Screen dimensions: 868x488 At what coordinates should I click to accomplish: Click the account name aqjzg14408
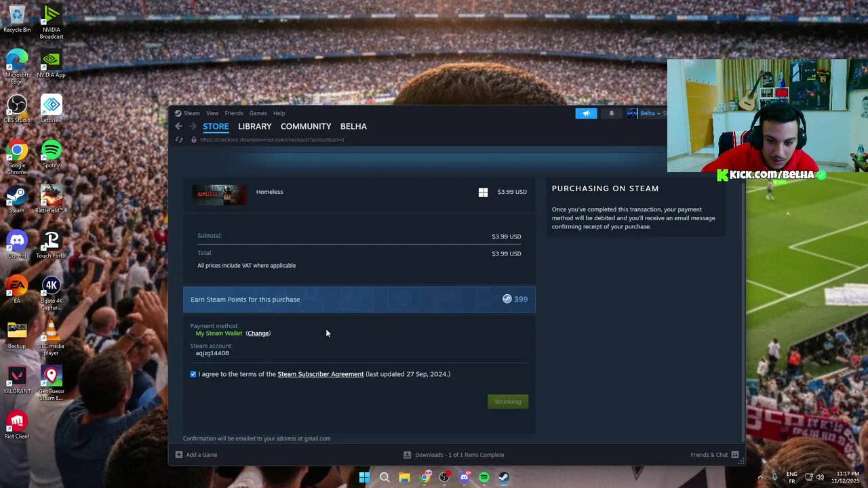click(x=212, y=353)
